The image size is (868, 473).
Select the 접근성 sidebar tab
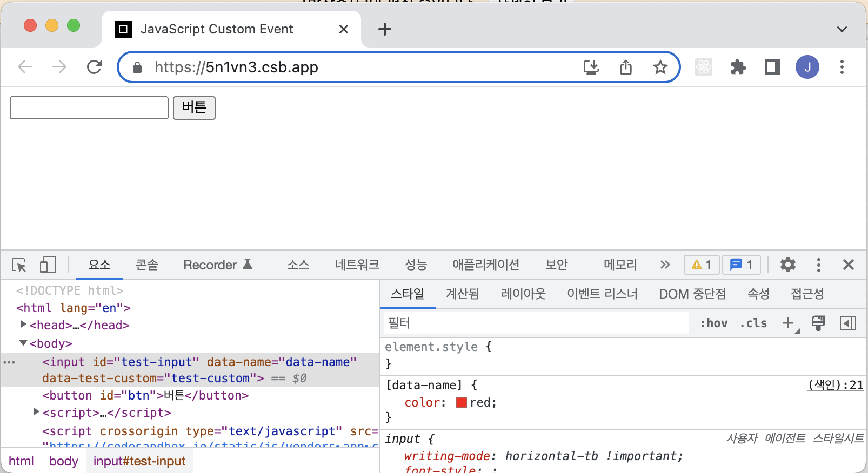[807, 294]
